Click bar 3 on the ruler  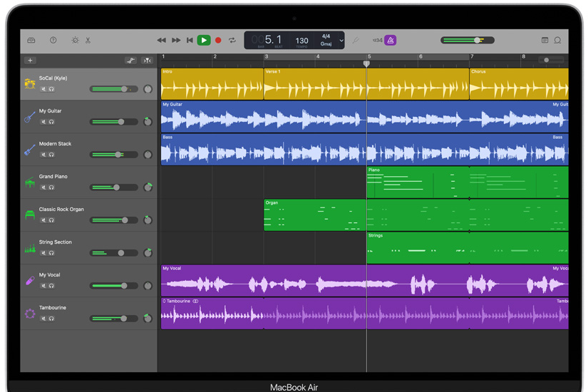tap(267, 56)
